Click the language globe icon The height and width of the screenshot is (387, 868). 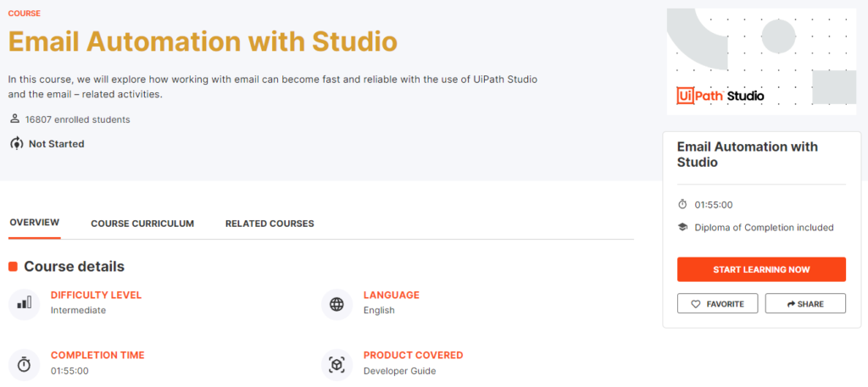(x=337, y=304)
